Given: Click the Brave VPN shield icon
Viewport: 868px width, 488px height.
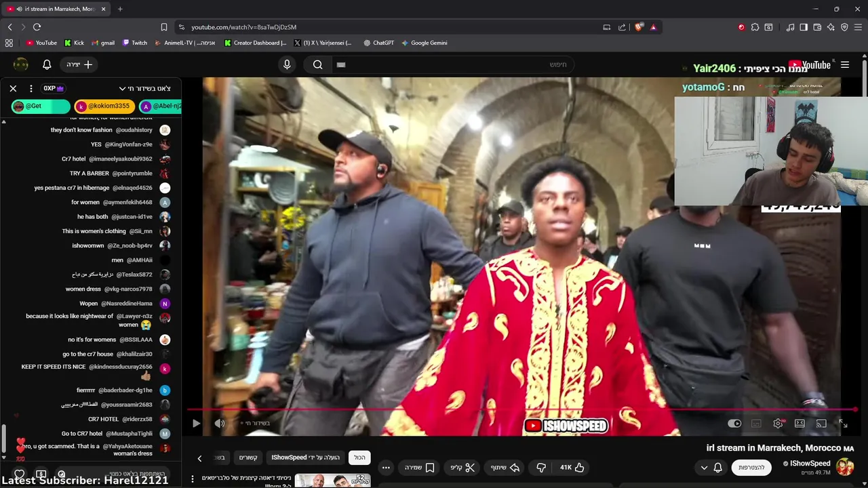Looking at the screenshot, I should (844, 27).
